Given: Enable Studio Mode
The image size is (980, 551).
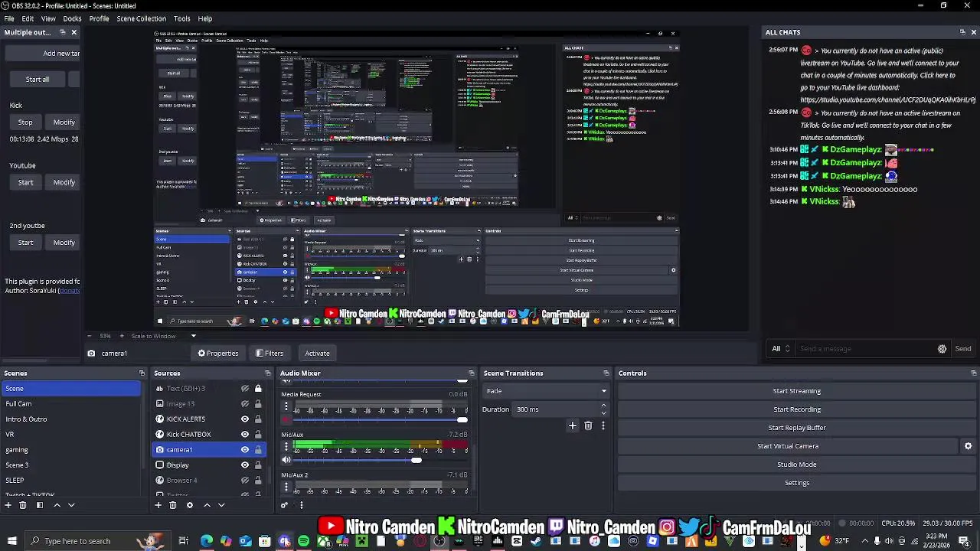Looking at the screenshot, I should (x=796, y=465).
